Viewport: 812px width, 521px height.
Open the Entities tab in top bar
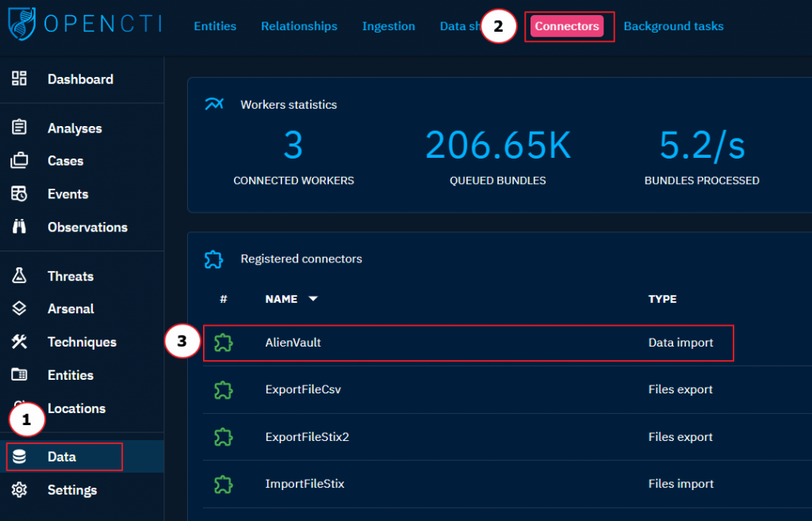(215, 26)
